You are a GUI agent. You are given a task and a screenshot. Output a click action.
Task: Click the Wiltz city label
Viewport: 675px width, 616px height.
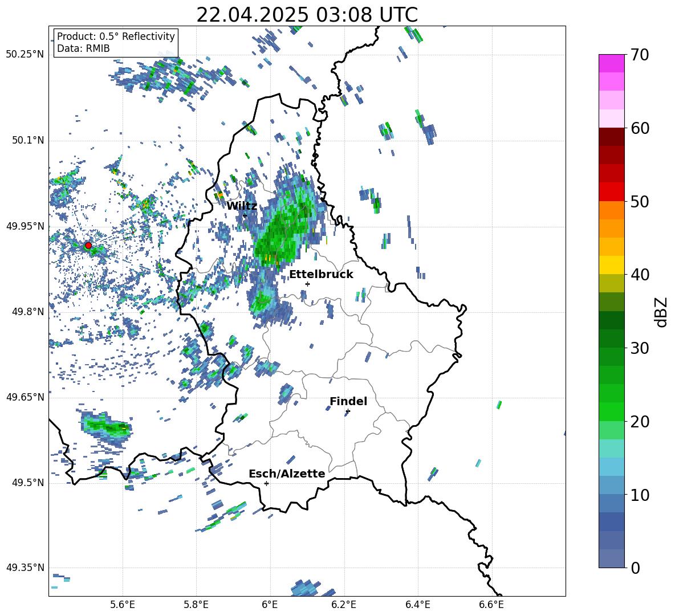pos(242,206)
